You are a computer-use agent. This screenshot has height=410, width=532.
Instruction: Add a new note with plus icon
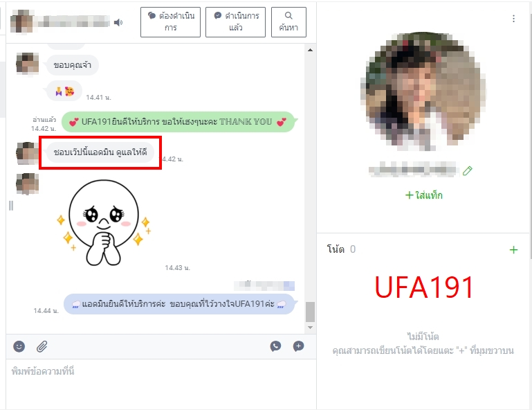514,250
